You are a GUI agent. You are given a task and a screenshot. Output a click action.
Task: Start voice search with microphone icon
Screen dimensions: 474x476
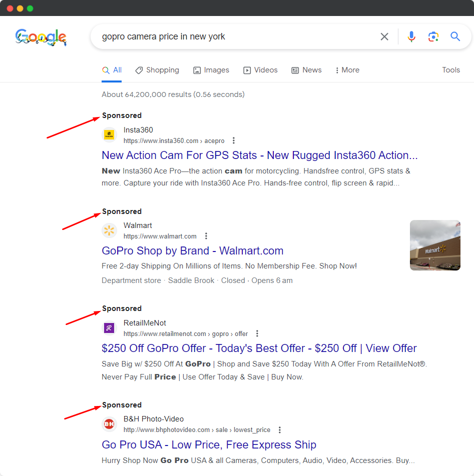pyautogui.click(x=411, y=36)
